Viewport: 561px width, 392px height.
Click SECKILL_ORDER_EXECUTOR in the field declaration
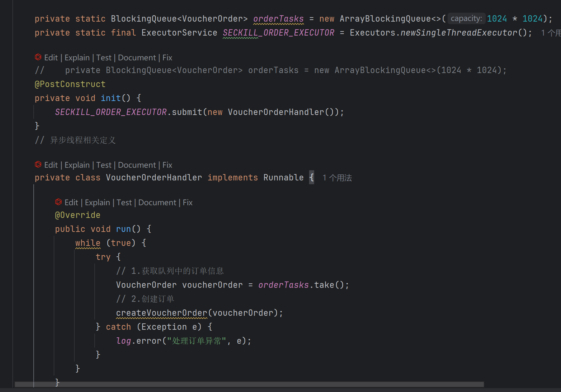(x=278, y=33)
